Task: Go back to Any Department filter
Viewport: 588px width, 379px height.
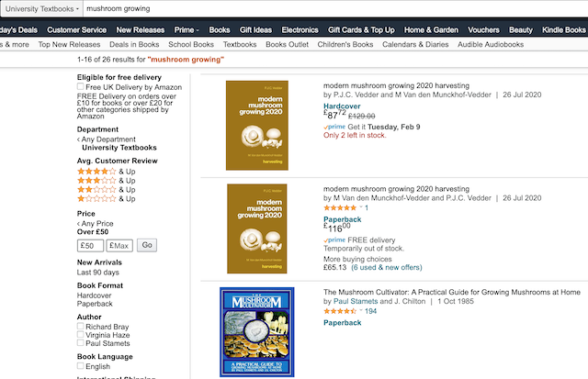Action: (x=107, y=139)
